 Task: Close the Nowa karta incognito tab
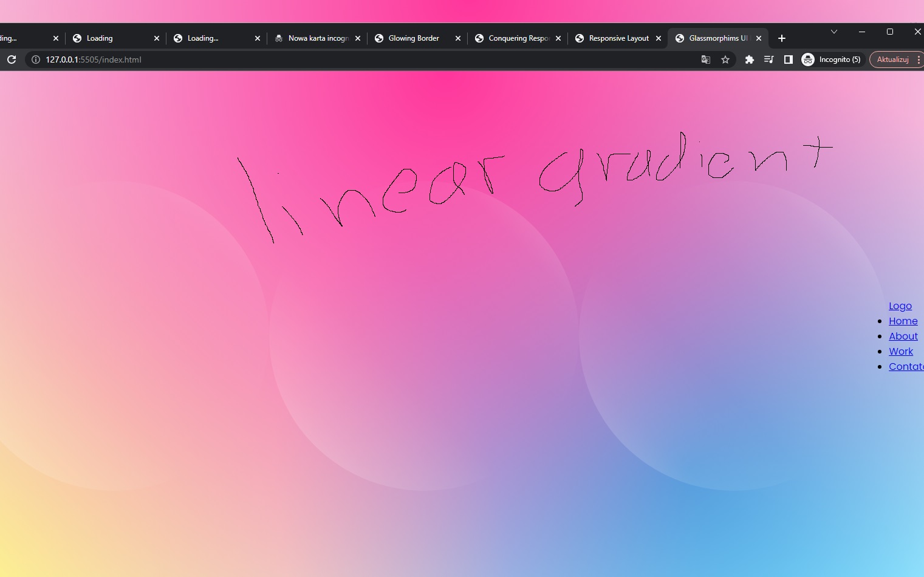click(358, 38)
